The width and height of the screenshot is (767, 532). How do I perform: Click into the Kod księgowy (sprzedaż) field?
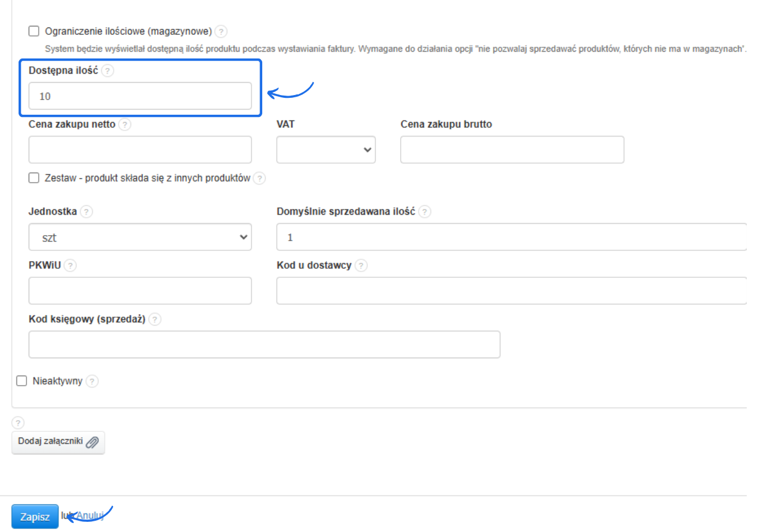click(x=264, y=344)
